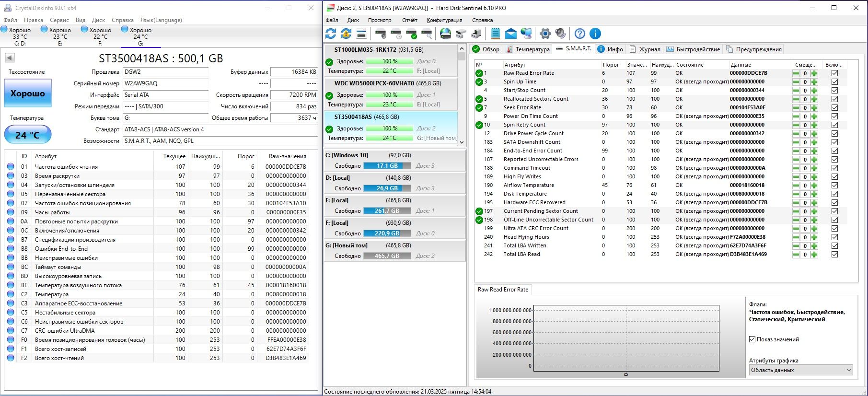Screen dimensions: 868x396
Task: Open the Область данных dropdown
Action: click(801, 370)
